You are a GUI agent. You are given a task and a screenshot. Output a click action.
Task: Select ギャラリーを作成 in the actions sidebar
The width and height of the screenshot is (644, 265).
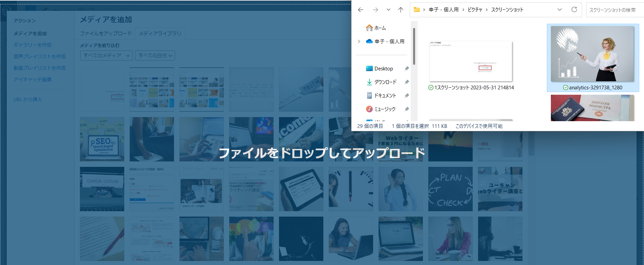(x=33, y=45)
